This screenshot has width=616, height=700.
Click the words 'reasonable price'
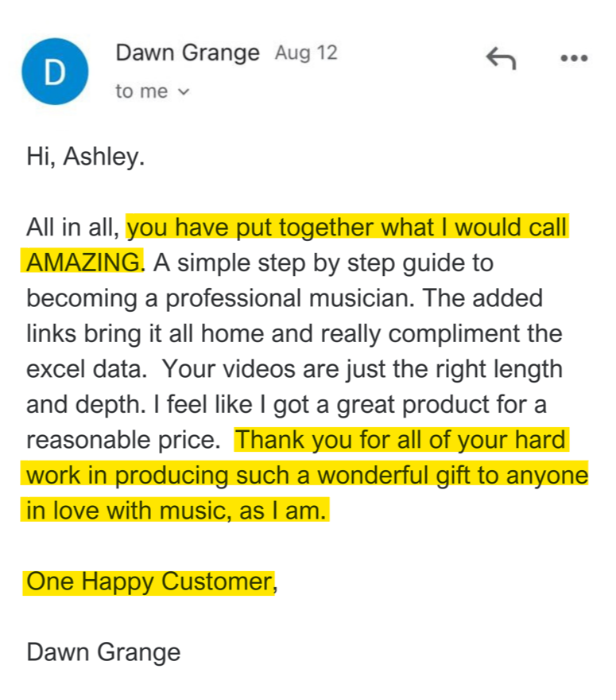point(123,440)
